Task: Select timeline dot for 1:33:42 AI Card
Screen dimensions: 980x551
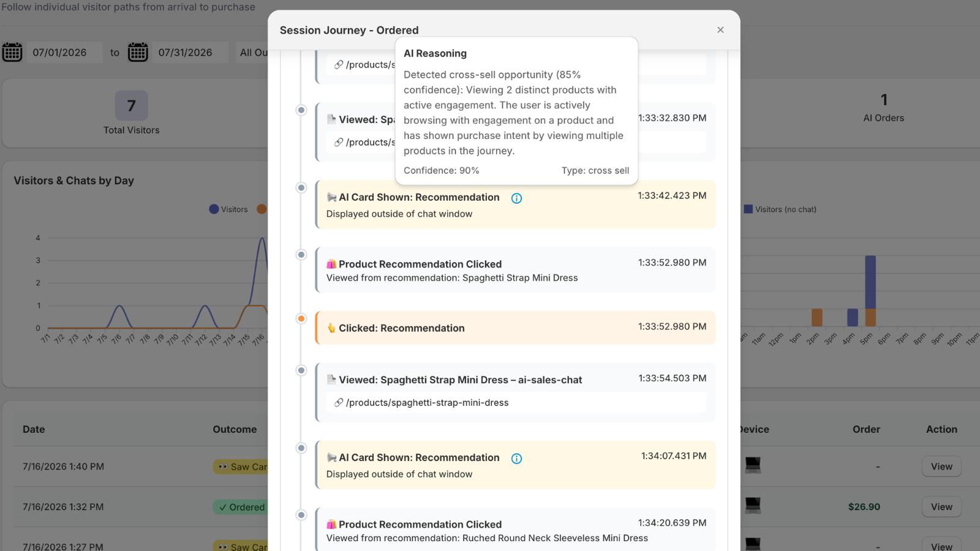Action: coord(301,188)
